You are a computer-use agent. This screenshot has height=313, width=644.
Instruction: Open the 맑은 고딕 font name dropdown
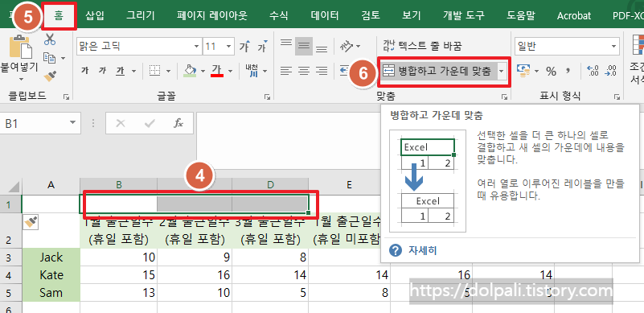(196, 47)
